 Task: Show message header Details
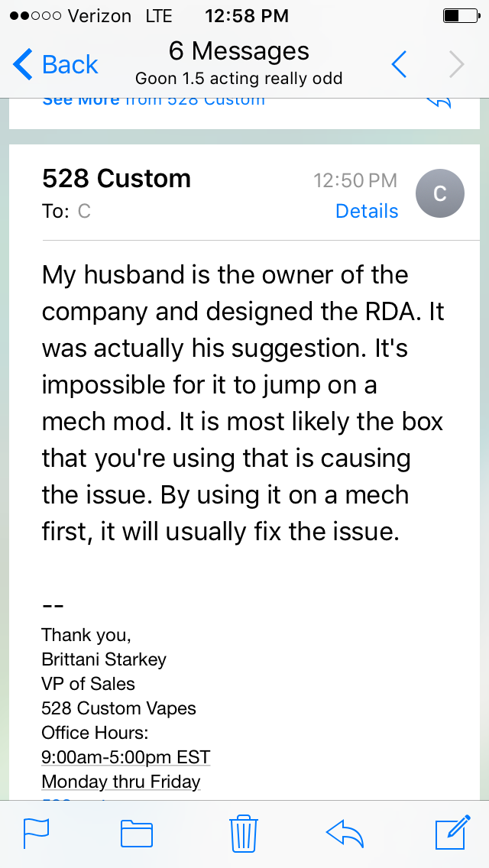(367, 212)
